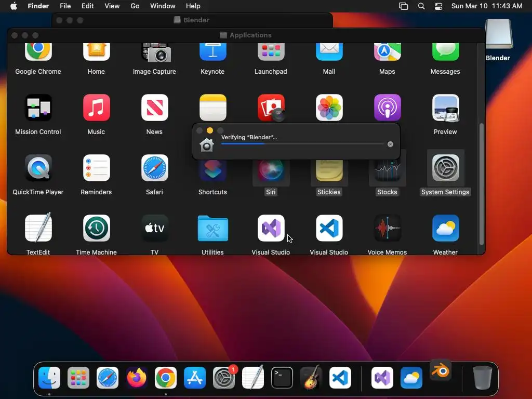This screenshot has height=399, width=532.
Task: Open Spotlight search in menu bar
Action: coord(421,6)
